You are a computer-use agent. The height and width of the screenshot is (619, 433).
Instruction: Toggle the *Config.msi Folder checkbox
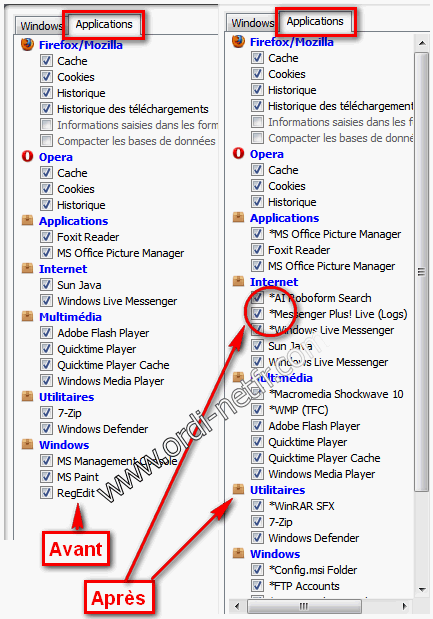(257, 570)
